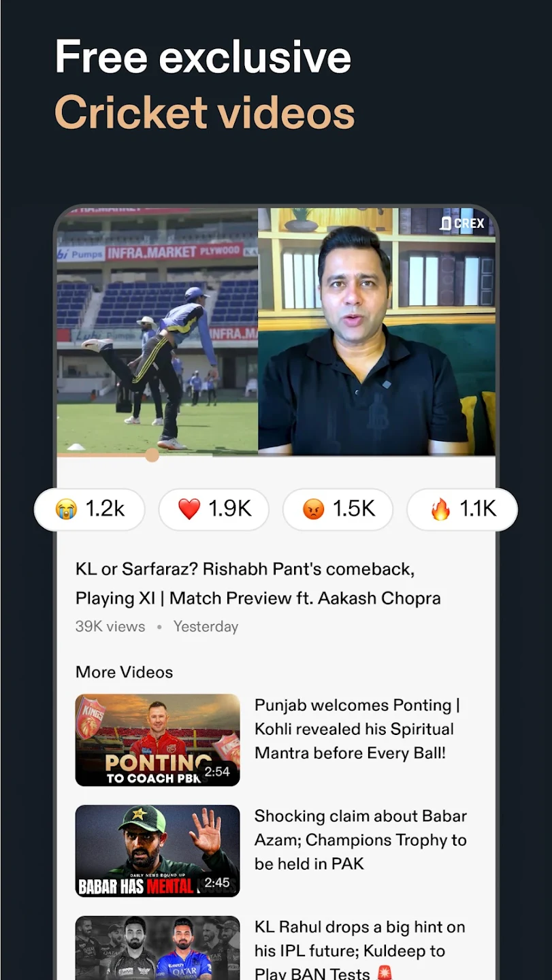552x980 pixels.
Task: Open the Babar Has Mental thumbnail
Action: coord(157,851)
